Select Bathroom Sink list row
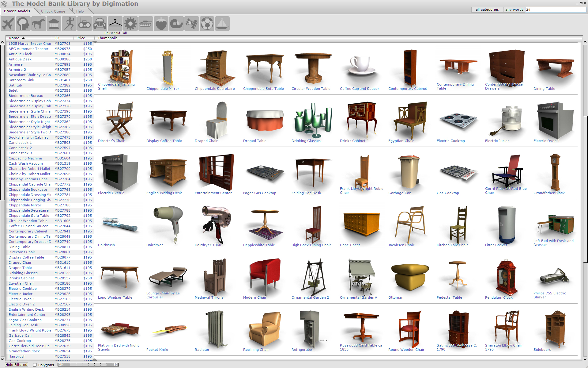 (x=50, y=80)
